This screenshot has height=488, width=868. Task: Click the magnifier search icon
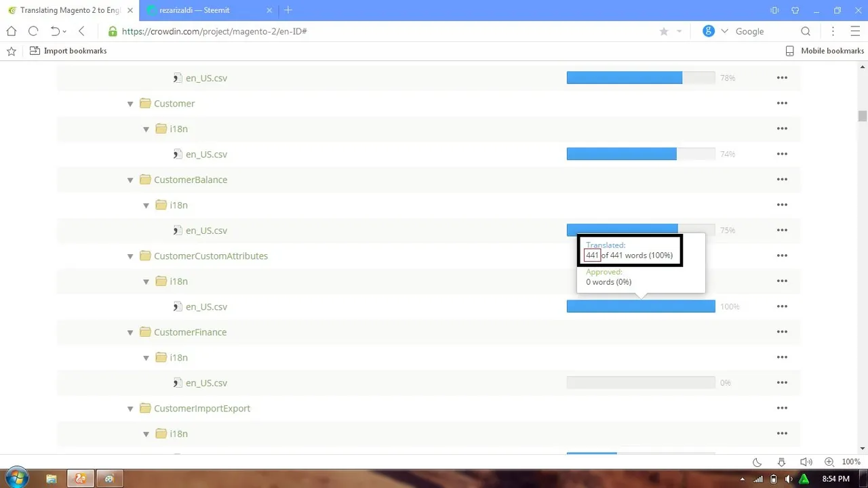pos(806,31)
